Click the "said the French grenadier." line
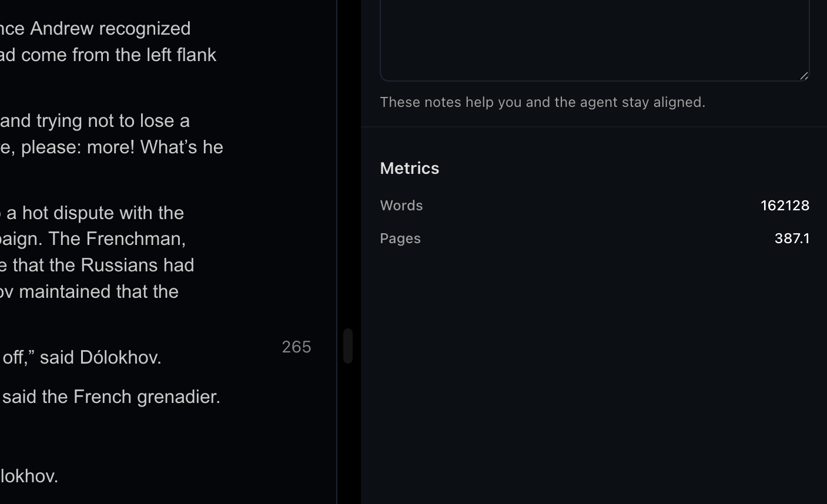 (111, 397)
